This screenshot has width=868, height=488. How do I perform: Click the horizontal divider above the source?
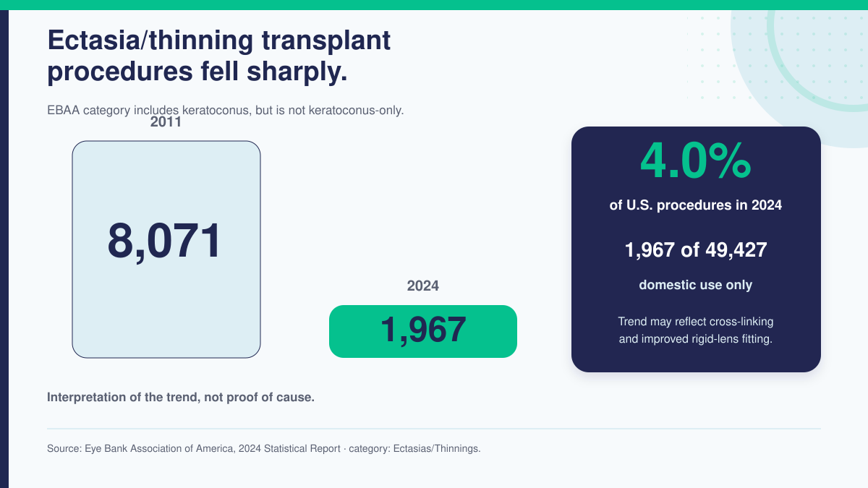434,429
